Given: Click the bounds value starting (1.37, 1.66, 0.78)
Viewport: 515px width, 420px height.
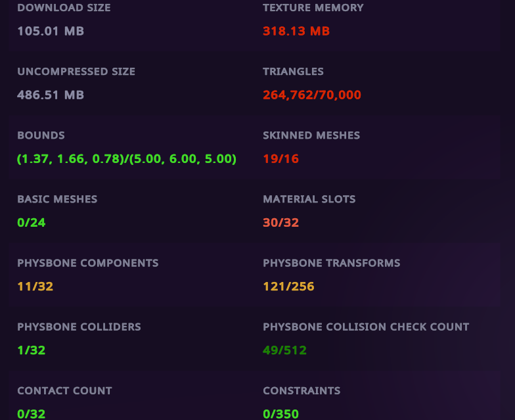Looking at the screenshot, I should point(127,159).
